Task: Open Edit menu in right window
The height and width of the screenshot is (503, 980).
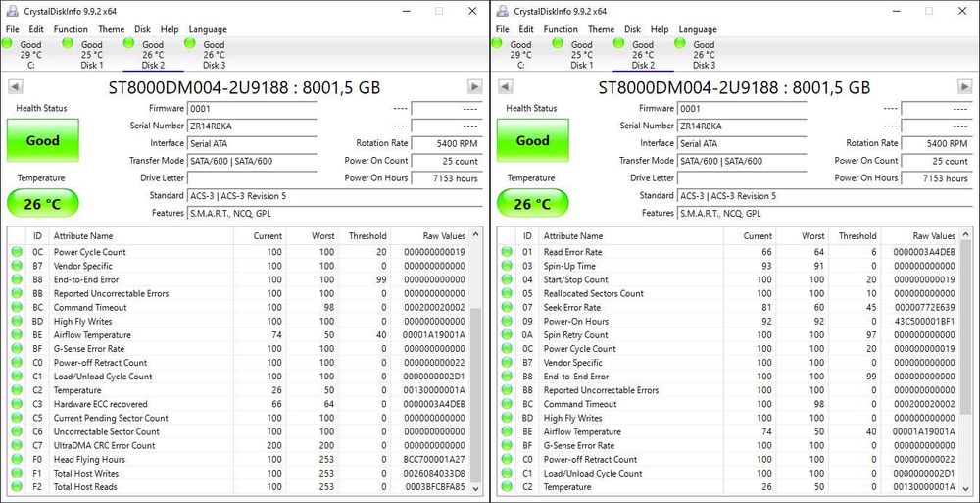Action: [x=526, y=29]
